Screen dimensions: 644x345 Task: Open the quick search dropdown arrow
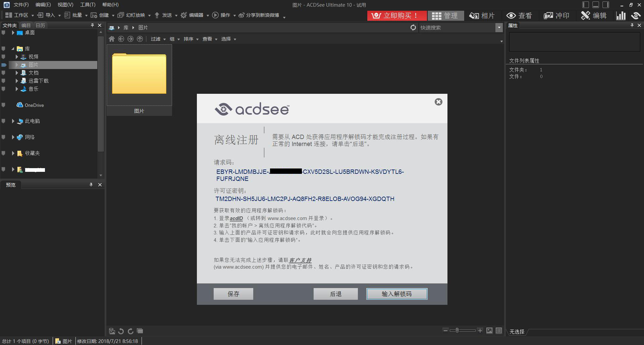pyautogui.click(x=499, y=27)
